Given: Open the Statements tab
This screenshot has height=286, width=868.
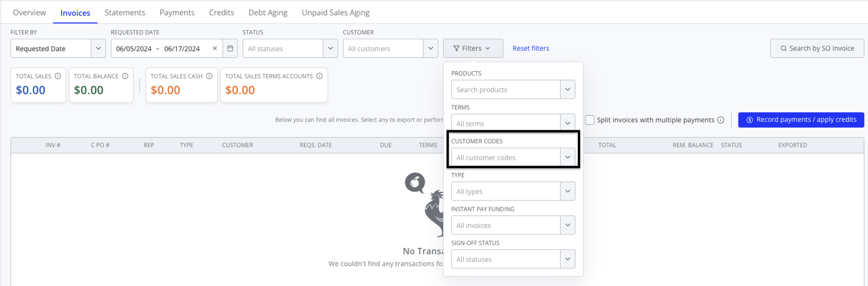Looking at the screenshot, I should coord(125,13).
